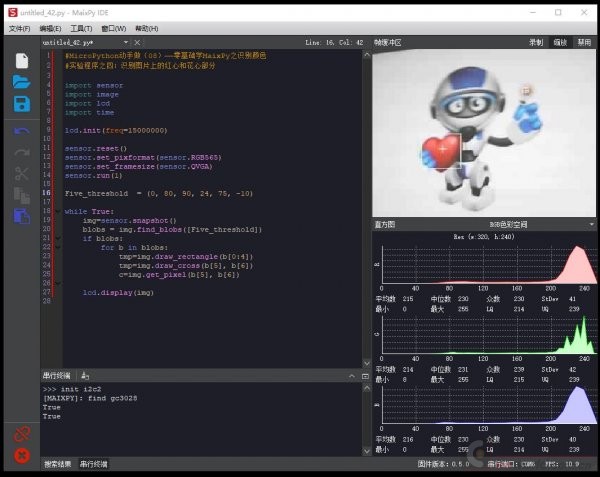Stop the running script with the red X
The image size is (600, 477).
[22, 455]
